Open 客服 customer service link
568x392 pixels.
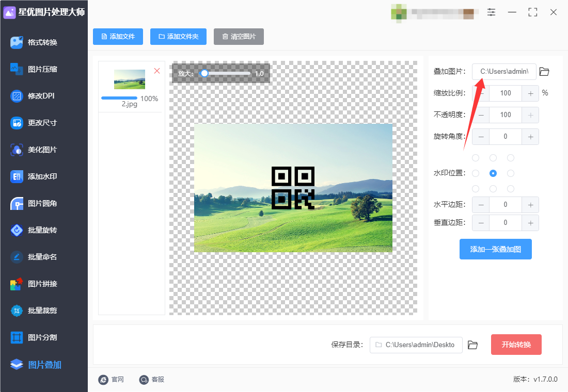coord(152,379)
